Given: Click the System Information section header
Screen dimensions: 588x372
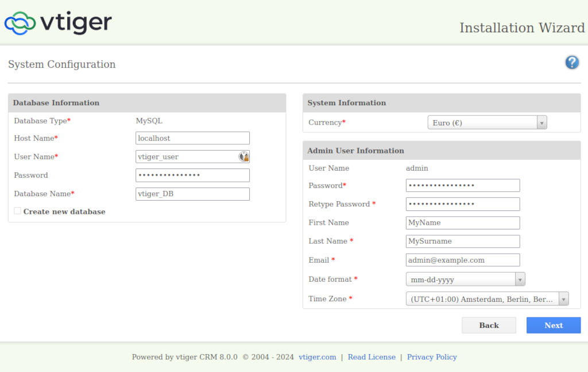Looking at the screenshot, I should click(x=442, y=103).
